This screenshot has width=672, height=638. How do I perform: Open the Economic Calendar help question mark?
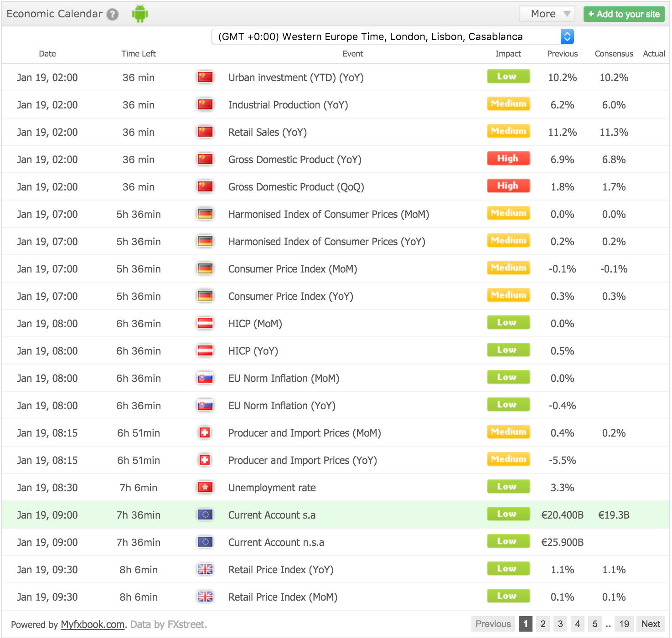click(x=113, y=15)
